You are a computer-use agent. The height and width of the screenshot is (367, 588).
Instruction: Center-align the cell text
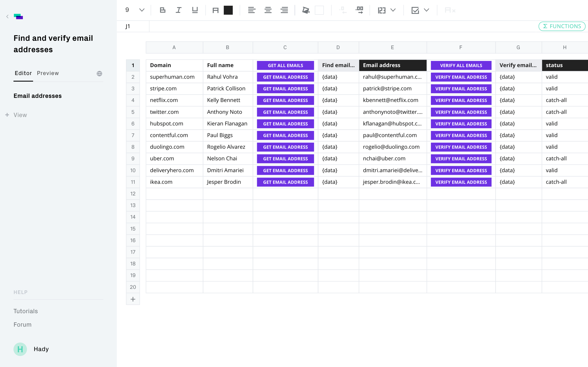coord(268,10)
